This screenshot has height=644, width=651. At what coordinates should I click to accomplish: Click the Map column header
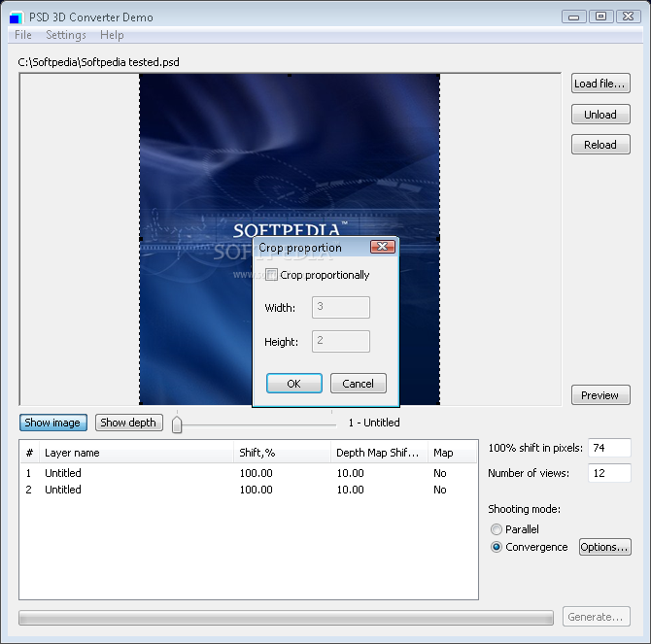coord(452,453)
